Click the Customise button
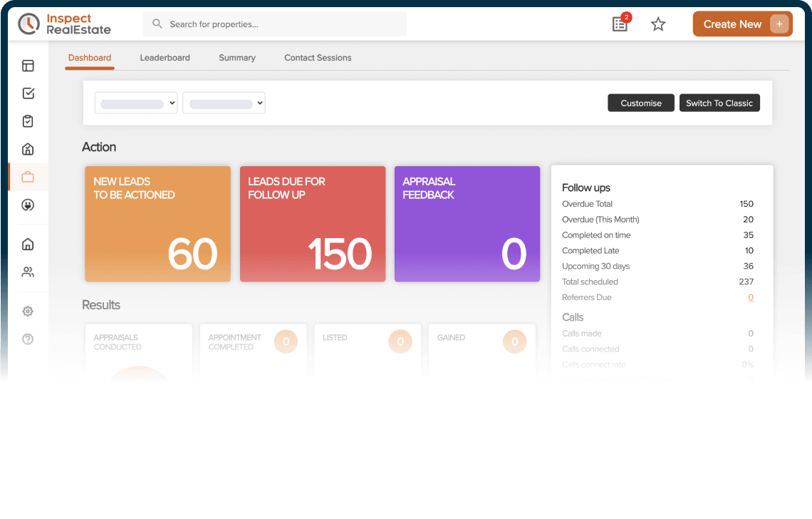This screenshot has width=812, height=519. (641, 103)
